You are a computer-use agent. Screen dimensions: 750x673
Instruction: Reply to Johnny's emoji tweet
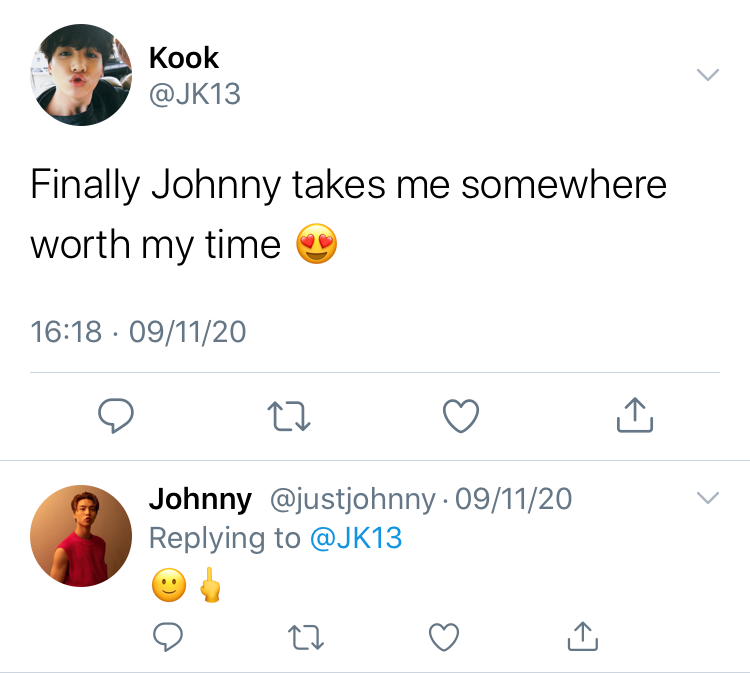pyautogui.click(x=167, y=637)
